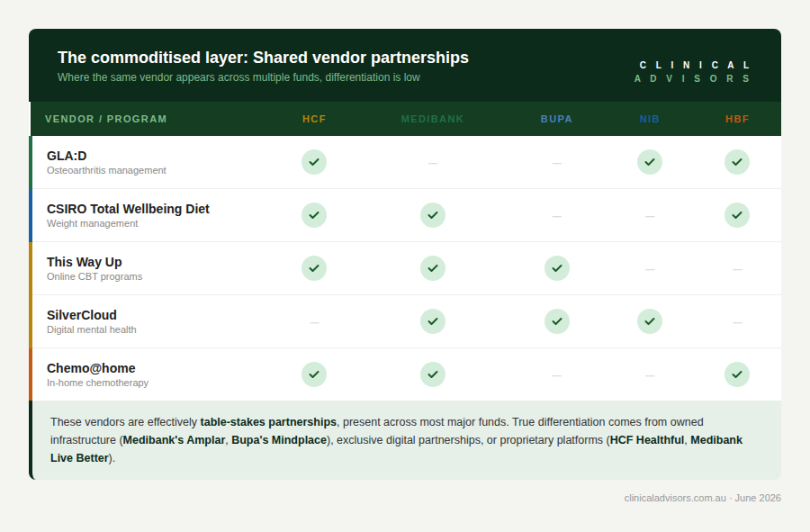The image size is (810, 532).
Task: Click Medibank checkmark in Chemo@home row
Action: pos(433,374)
